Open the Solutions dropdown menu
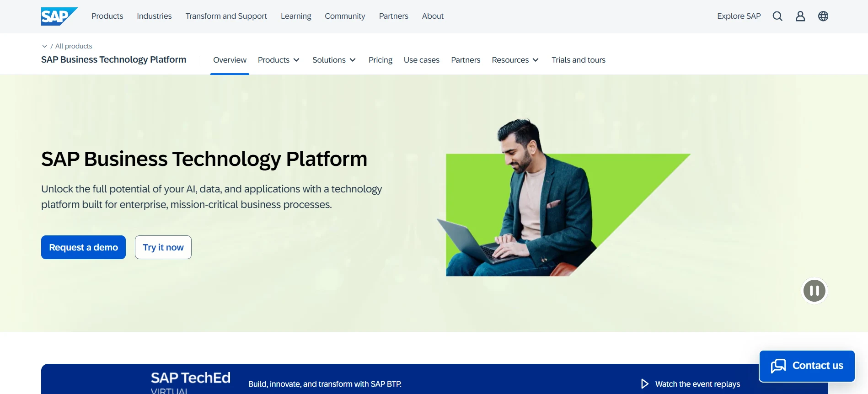The image size is (868, 394). click(x=334, y=60)
